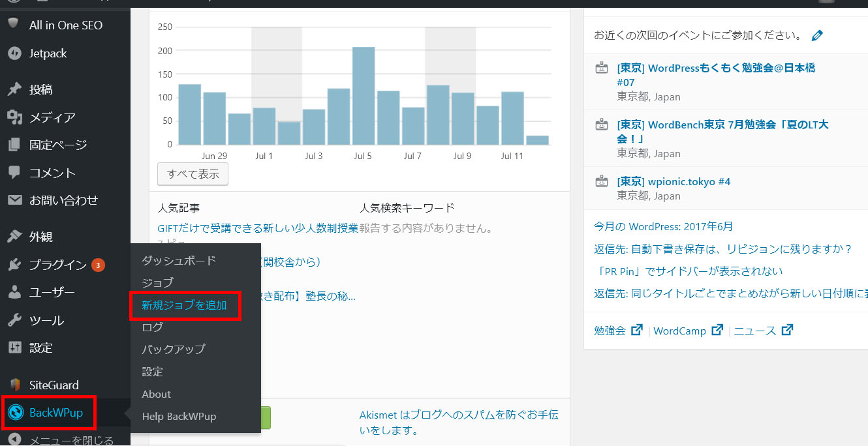868x446 pixels.
Task: Click the コメント speech bubble icon
Action: pyautogui.click(x=14, y=173)
